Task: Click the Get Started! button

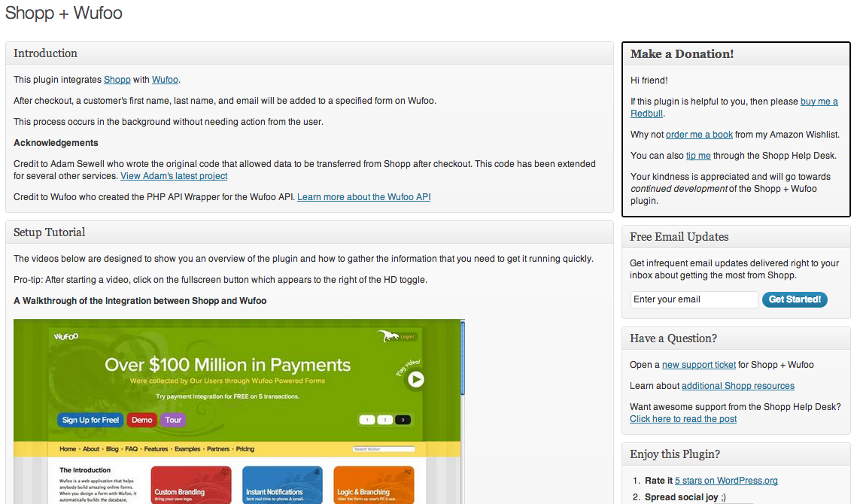Action: (795, 299)
